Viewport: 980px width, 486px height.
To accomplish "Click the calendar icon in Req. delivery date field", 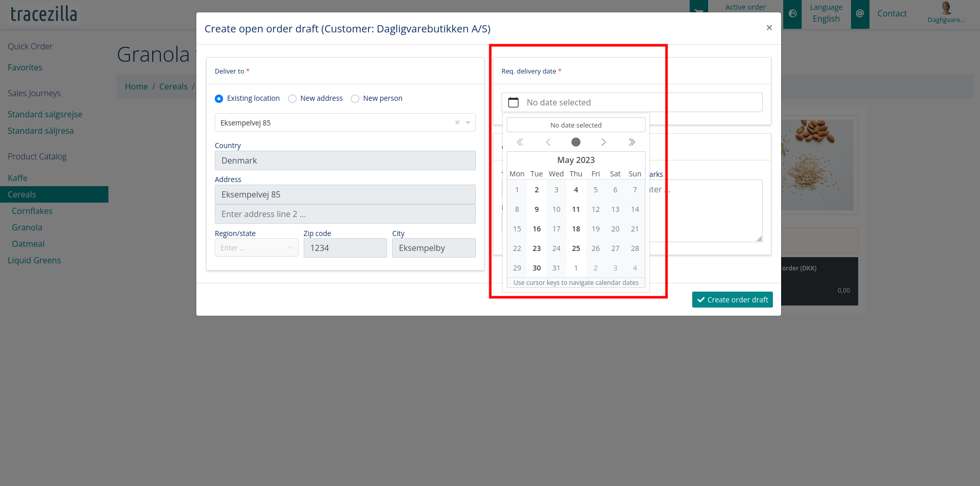I will pyautogui.click(x=513, y=102).
